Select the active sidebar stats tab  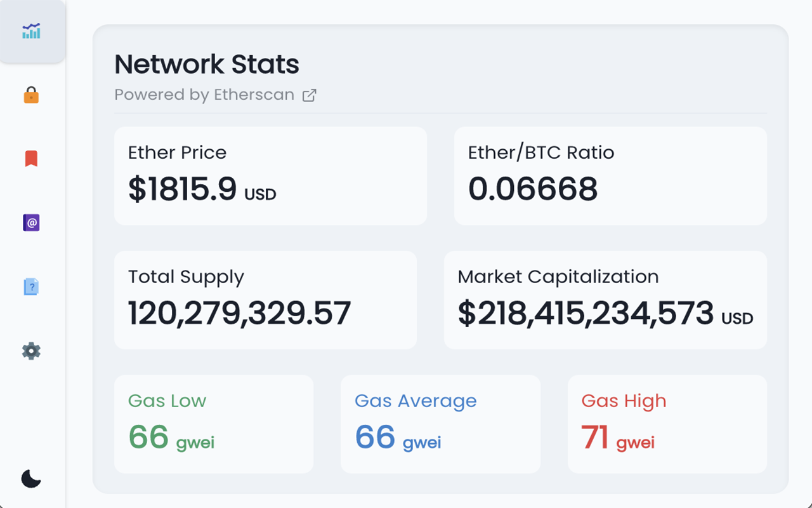coord(32,30)
